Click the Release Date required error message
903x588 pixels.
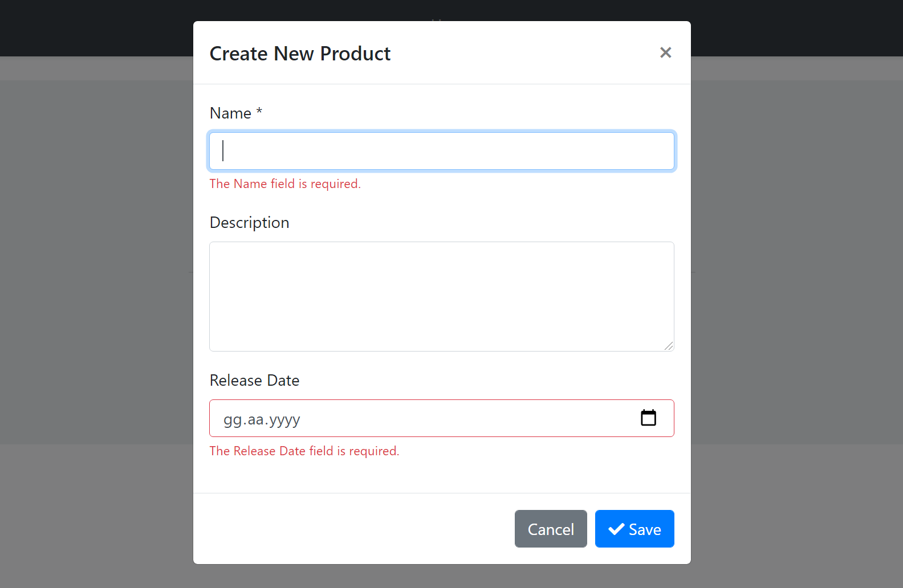[x=304, y=451]
